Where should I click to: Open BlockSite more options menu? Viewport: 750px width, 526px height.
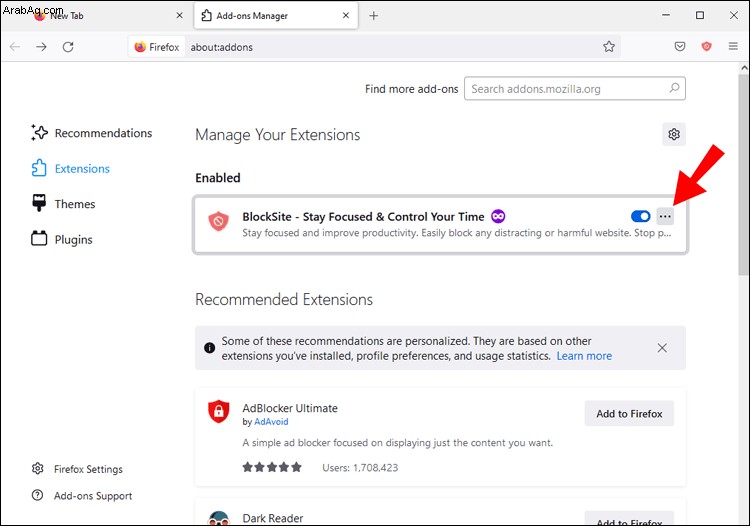coord(665,217)
